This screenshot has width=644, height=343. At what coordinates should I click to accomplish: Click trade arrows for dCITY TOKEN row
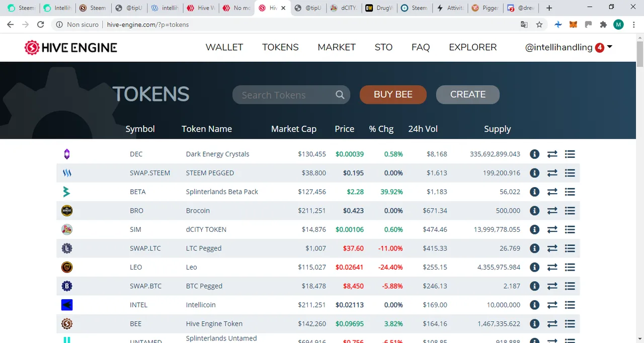pos(552,229)
